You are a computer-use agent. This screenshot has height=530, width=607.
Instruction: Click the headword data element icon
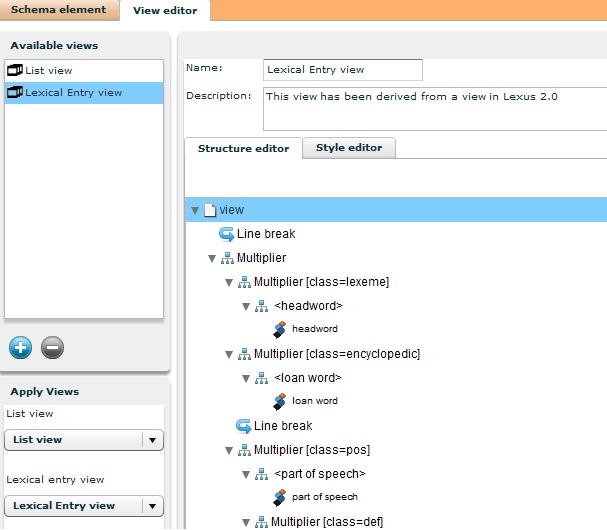click(x=279, y=329)
